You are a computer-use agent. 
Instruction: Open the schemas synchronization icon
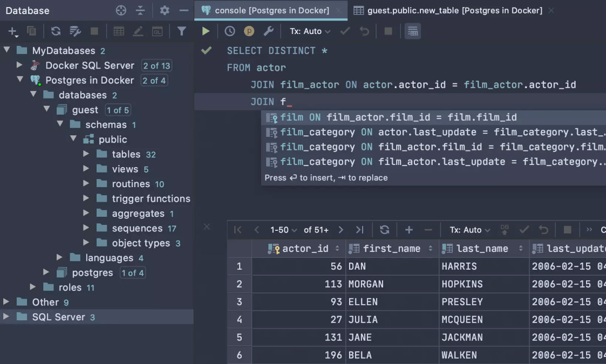(x=75, y=31)
